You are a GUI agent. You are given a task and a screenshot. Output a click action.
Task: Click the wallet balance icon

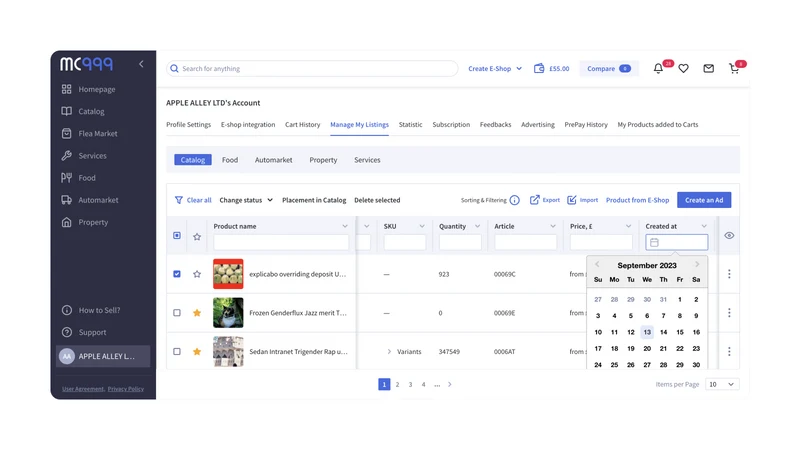[539, 68]
